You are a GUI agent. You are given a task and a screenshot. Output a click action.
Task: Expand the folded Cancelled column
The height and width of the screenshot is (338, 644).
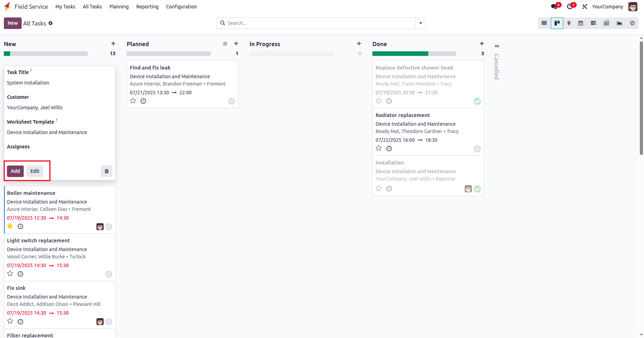497,46
